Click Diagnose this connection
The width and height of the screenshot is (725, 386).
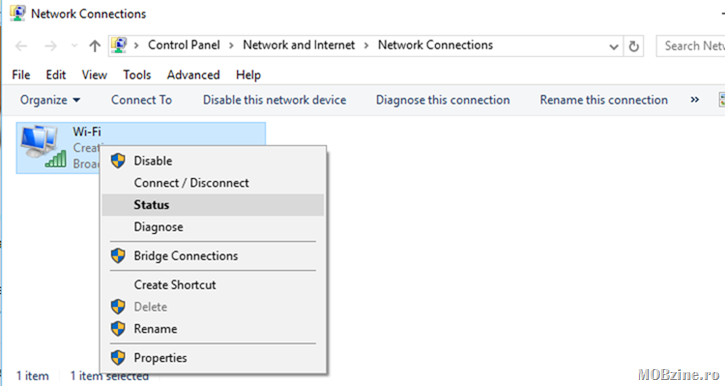pos(442,100)
